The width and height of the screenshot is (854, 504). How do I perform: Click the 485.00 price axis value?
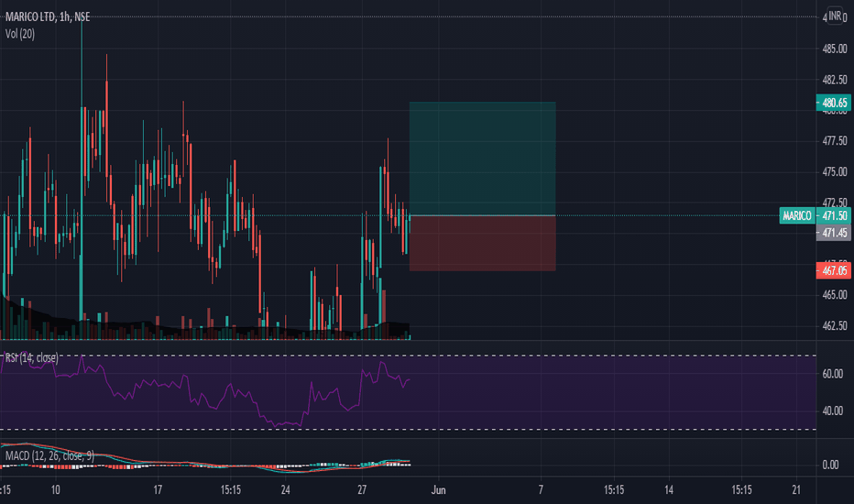click(x=835, y=49)
